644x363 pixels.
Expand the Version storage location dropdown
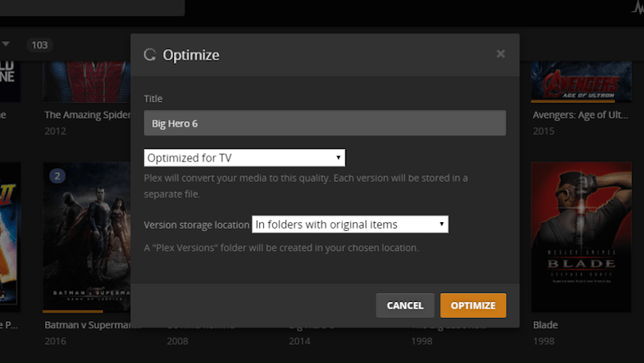point(350,225)
